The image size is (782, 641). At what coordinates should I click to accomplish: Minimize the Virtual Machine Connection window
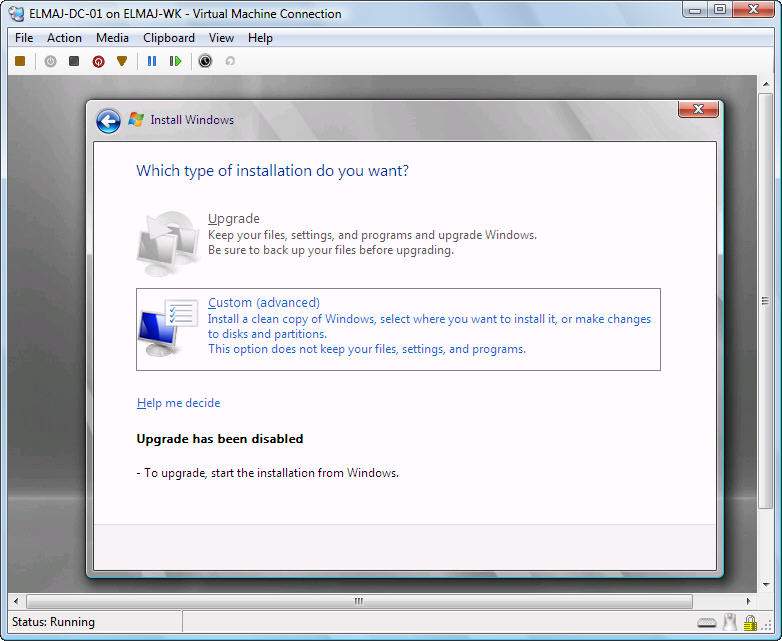click(x=695, y=9)
